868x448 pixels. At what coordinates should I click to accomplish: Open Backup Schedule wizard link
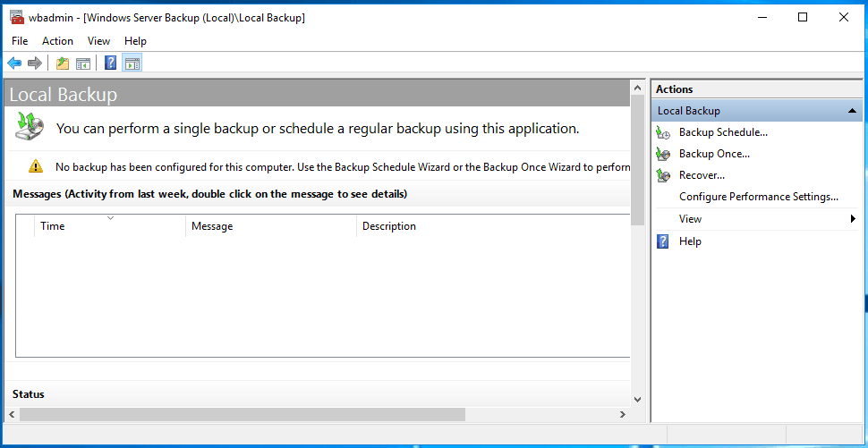tap(723, 132)
